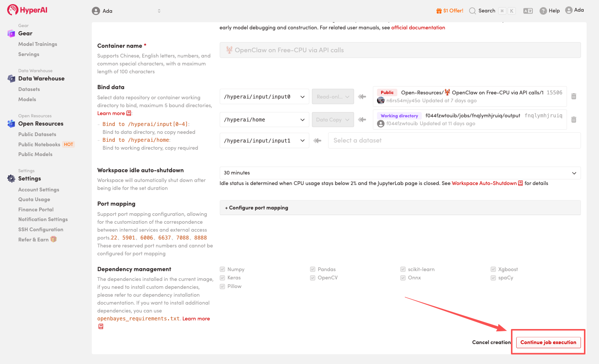Click the HyperAI logo icon
Viewport: 599px width, 364px height.
point(12,10)
